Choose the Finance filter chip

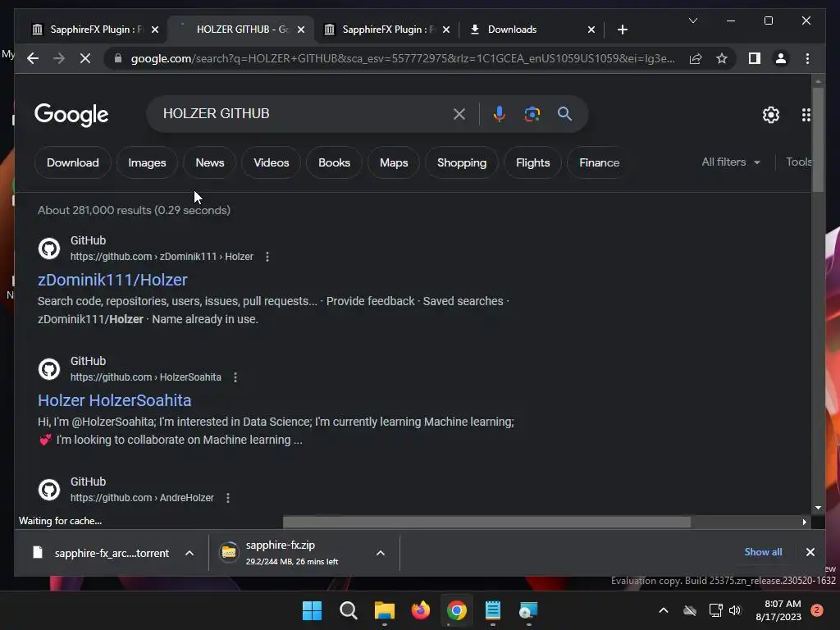[x=599, y=162]
